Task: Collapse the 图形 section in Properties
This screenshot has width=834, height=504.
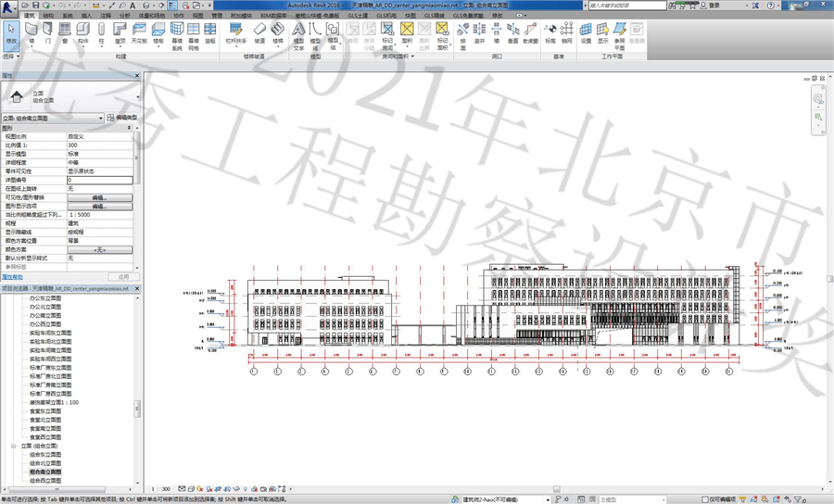Action: point(129,128)
